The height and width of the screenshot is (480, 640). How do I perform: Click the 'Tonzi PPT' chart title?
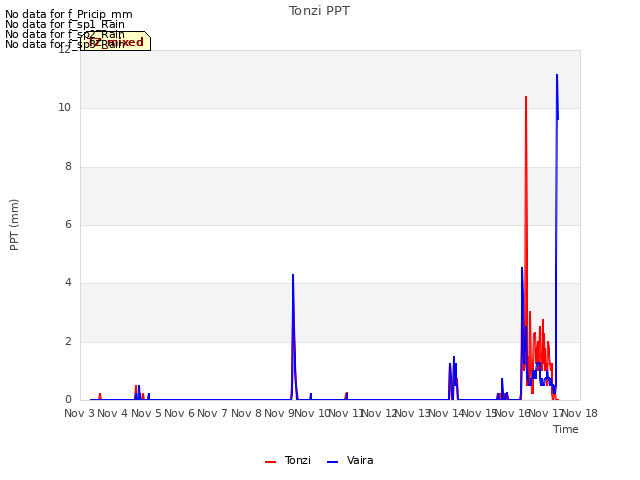319,11
